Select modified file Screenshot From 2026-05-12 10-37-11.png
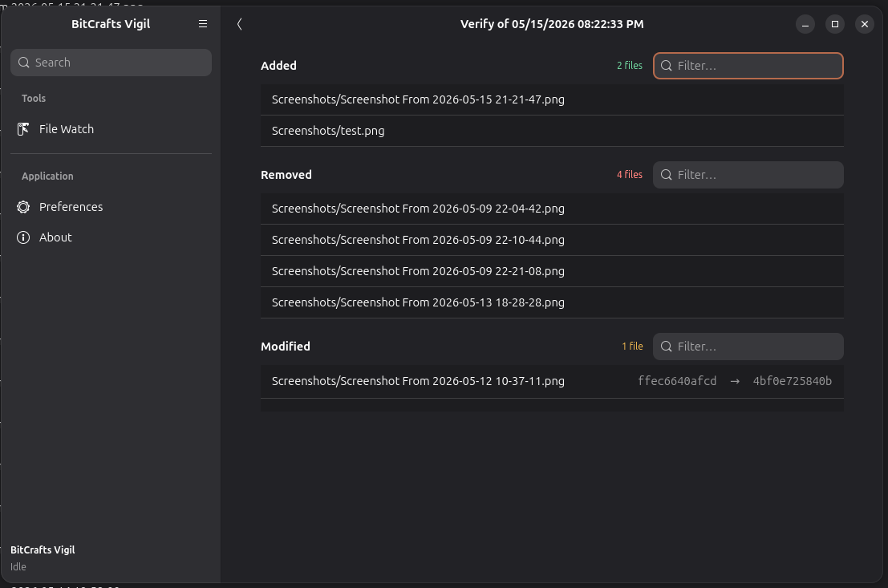 coord(552,381)
